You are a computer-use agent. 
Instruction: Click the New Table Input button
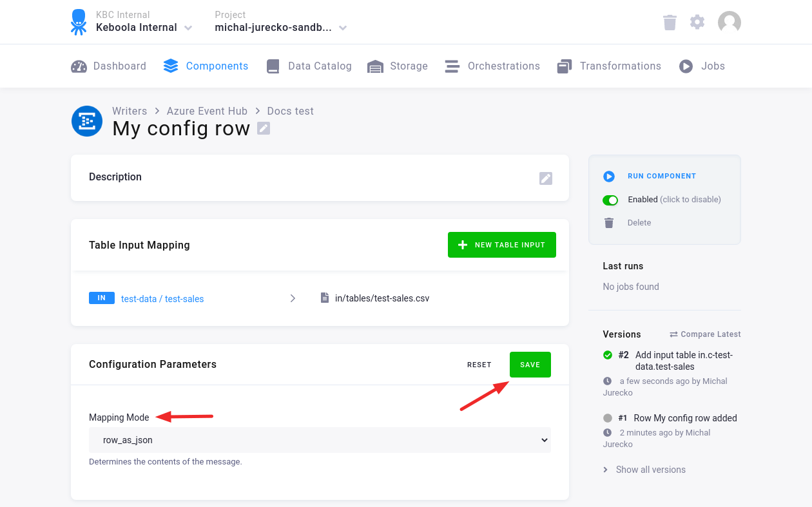pos(502,245)
